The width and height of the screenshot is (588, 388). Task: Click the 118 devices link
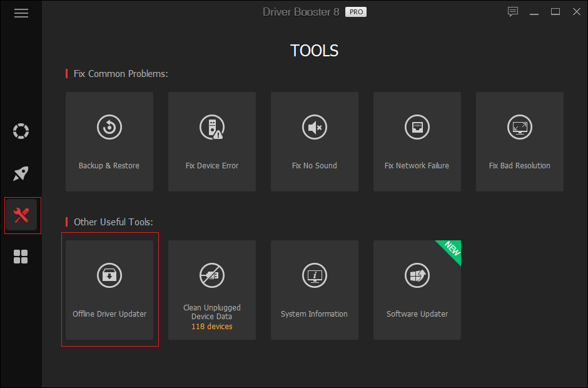(211, 326)
